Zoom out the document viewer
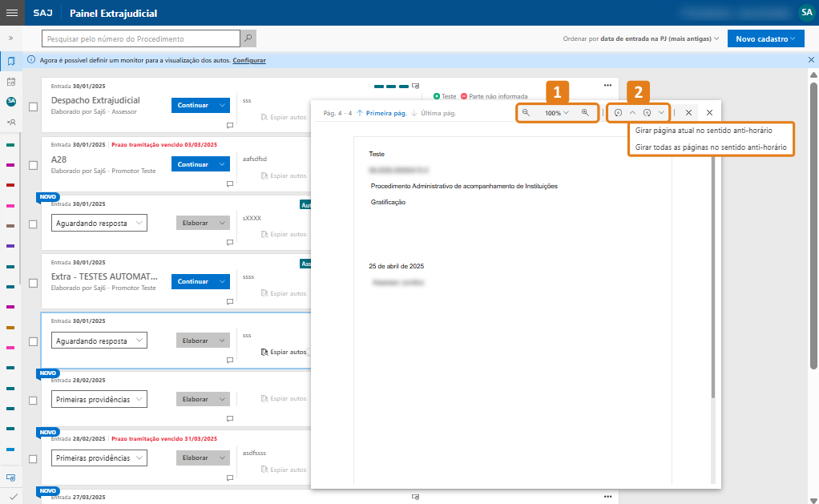This screenshot has width=819, height=504. 526,113
